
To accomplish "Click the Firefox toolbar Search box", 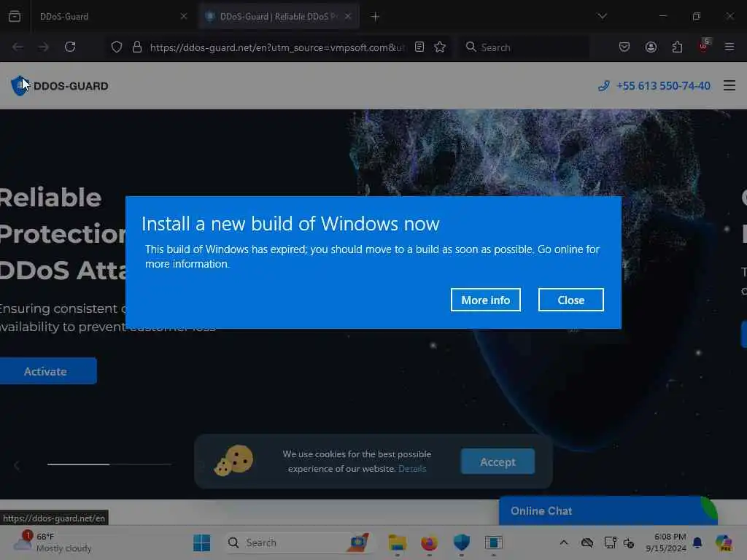I will click(524, 47).
